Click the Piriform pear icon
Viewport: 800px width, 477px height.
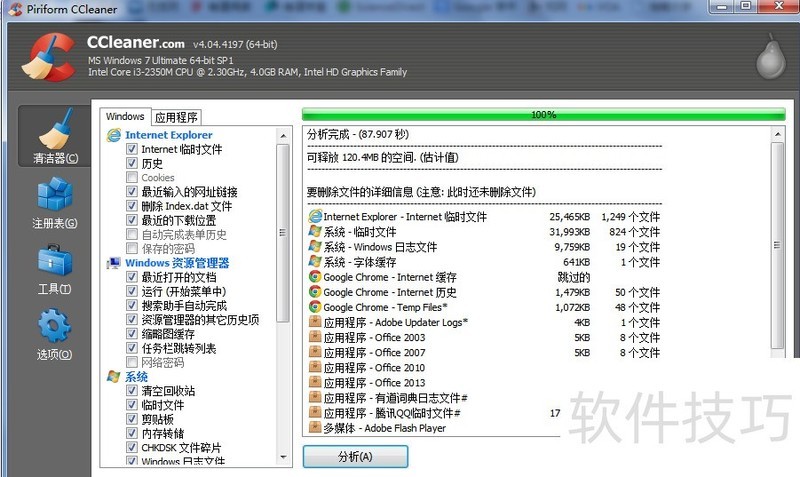pos(770,57)
